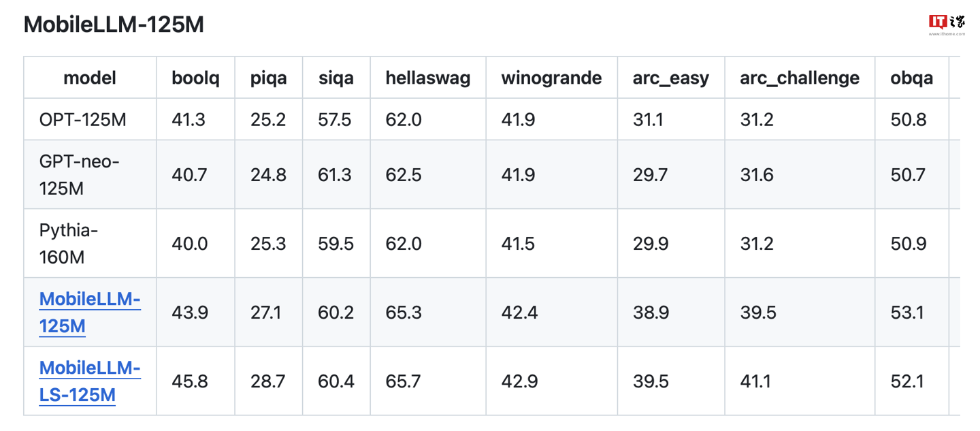
Task: Select the GPT-neo-125M row name cell
Action: [79, 175]
